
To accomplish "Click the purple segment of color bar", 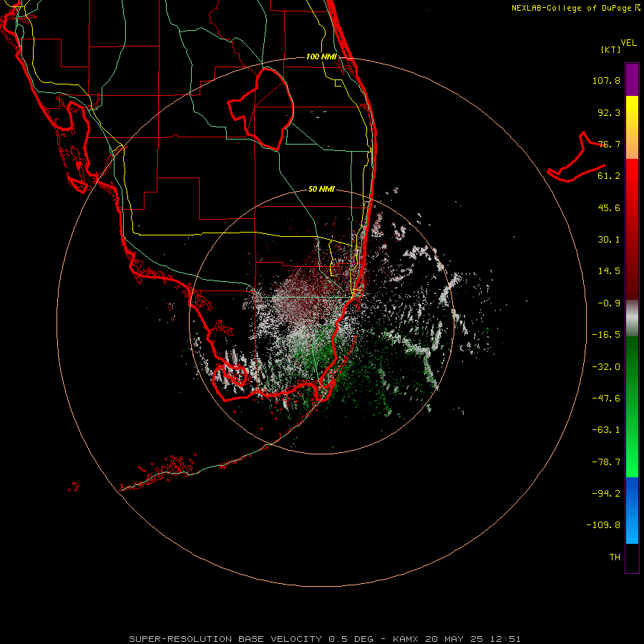I will (632, 79).
